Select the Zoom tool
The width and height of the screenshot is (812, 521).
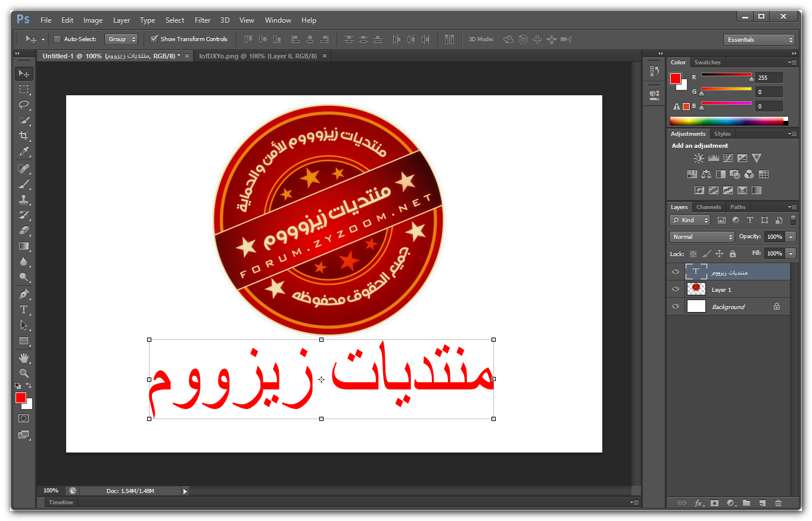[24, 373]
